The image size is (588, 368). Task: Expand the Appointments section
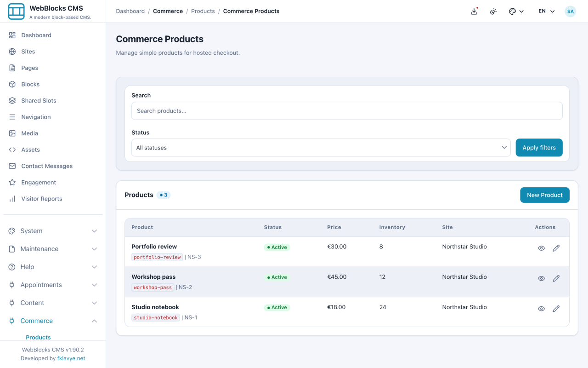(x=53, y=285)
